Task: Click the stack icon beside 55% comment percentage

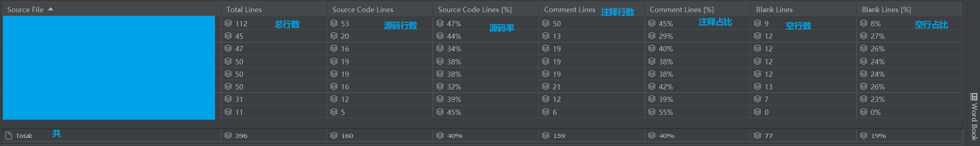Action: click(x=652, y=112)
